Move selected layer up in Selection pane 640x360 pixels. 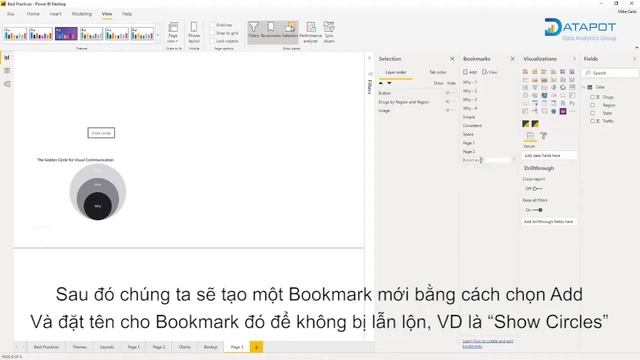click(381, 83)
